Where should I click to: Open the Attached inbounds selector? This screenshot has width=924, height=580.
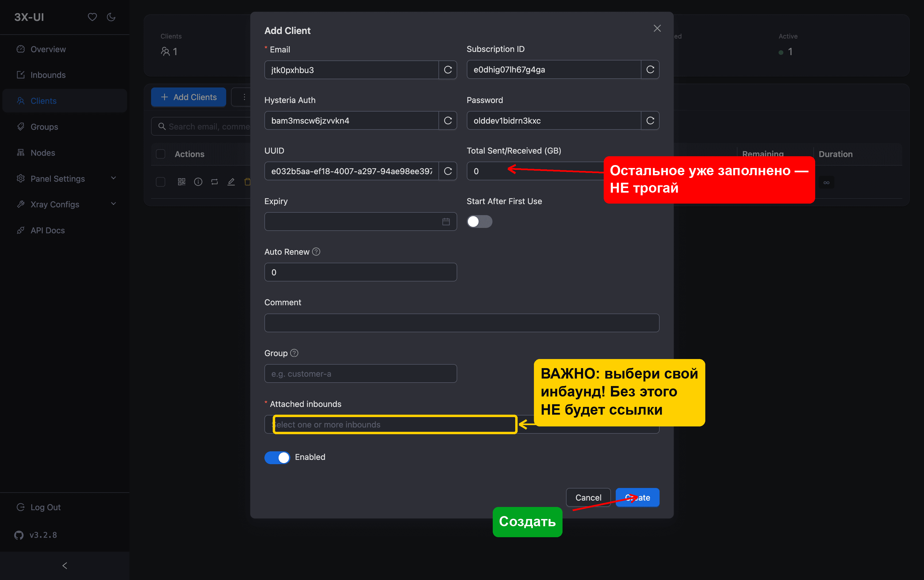(462, 425)
